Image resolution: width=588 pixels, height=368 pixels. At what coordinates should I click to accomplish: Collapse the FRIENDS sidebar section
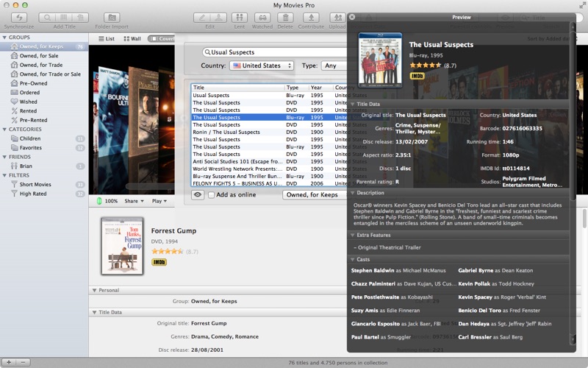pyautogui.click(x=4, y=157)
